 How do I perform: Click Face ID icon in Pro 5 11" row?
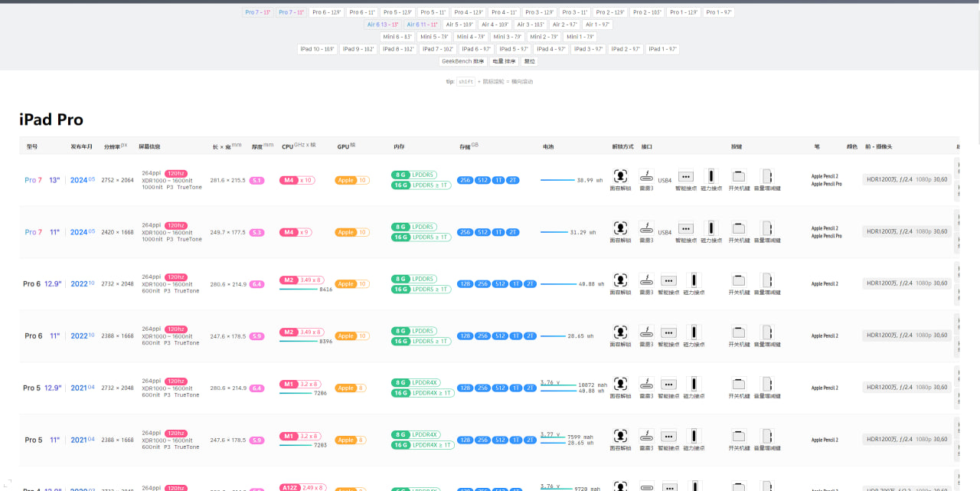[x=621, y=436]
